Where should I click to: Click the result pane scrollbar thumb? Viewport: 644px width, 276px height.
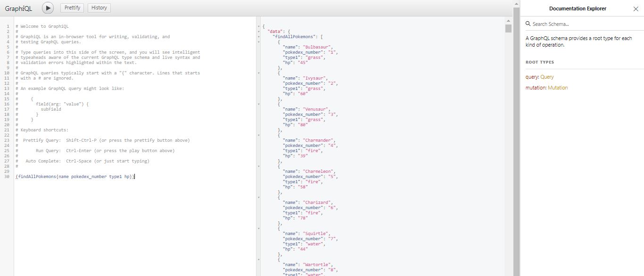[508, 28]
